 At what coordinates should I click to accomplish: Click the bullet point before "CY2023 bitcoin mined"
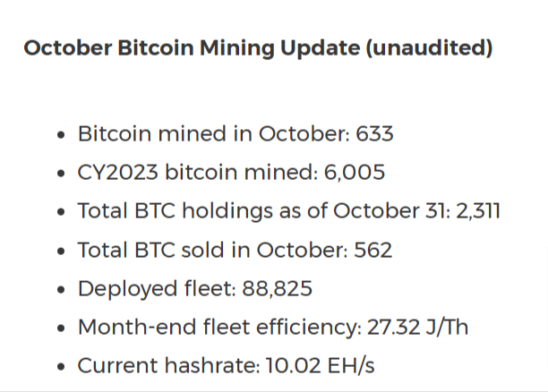59,174
